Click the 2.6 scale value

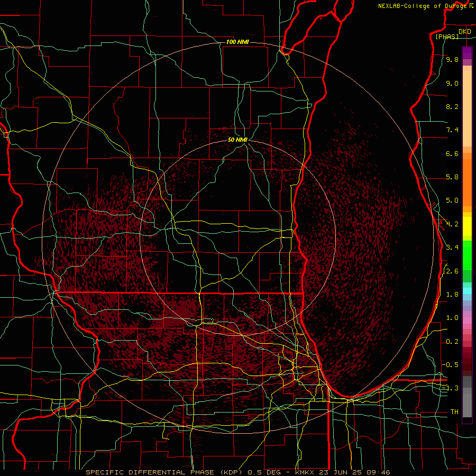tap(452, 271)
